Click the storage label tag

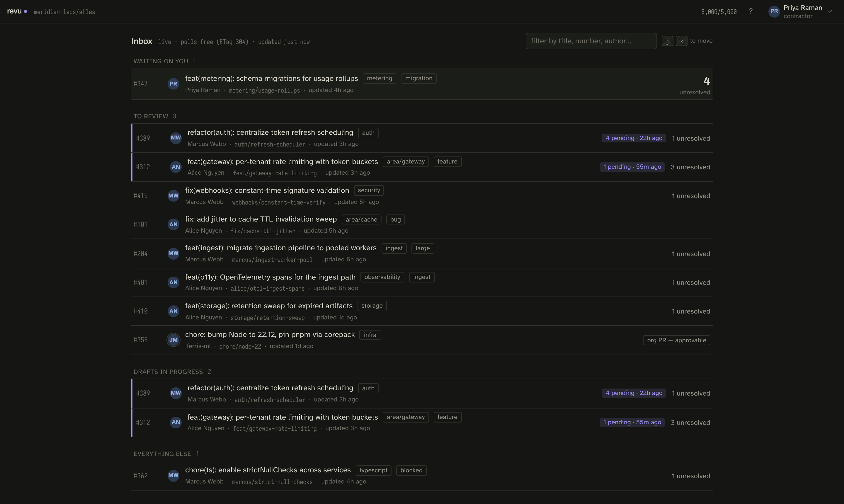click(x=372, y=306)
